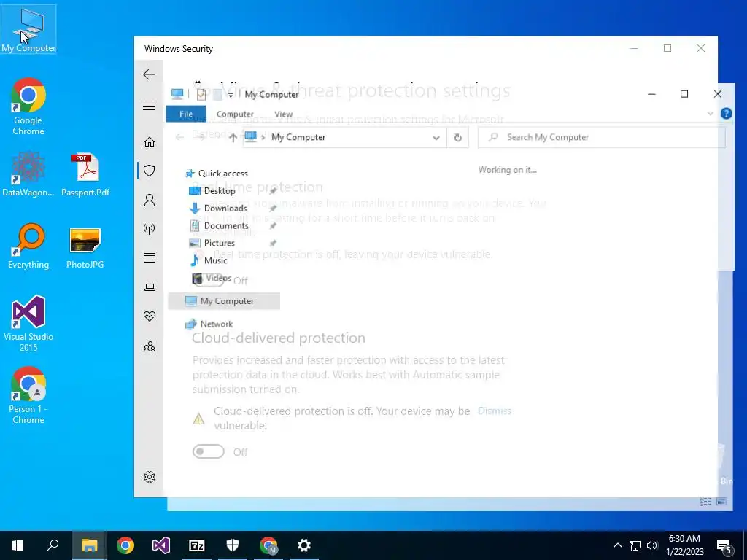Viewport: 747px width, 560px height.
Task: Select My Computer in navigation pane
Action: click(x=224, y=301)
